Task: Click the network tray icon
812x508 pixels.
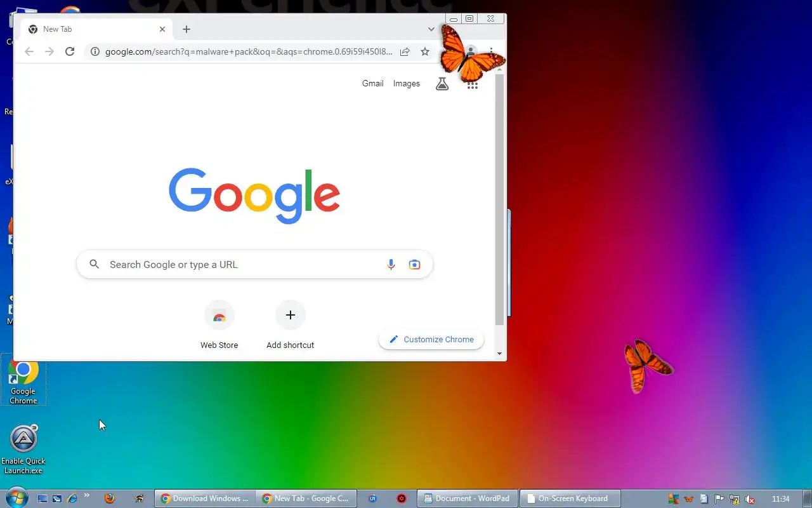Action: 735,499
